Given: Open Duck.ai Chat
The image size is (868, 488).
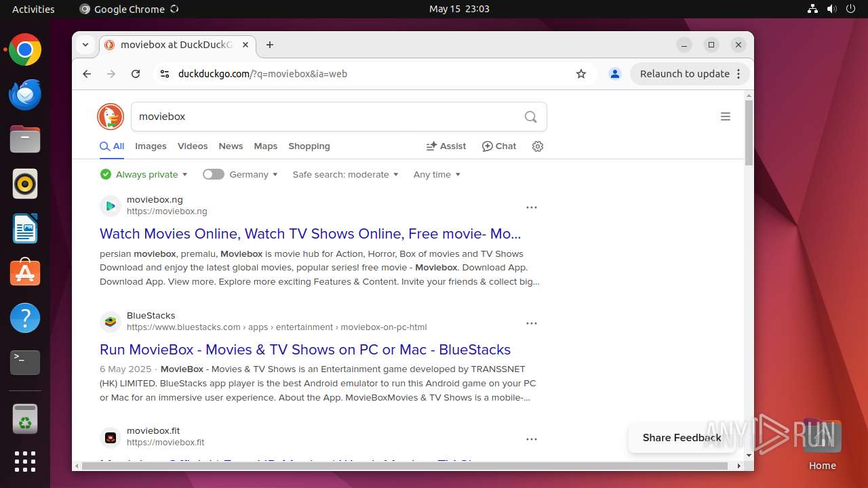Looking at the screenshot, I should click(x=499, y=146).
